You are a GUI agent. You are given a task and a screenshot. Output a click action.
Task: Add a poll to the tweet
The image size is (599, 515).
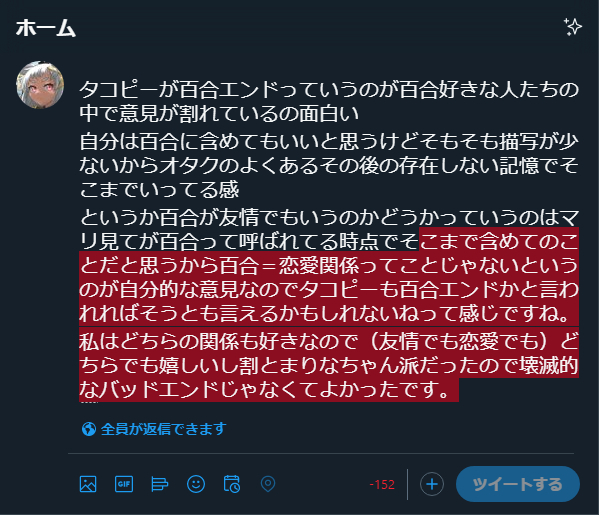(x=160, y=484)
